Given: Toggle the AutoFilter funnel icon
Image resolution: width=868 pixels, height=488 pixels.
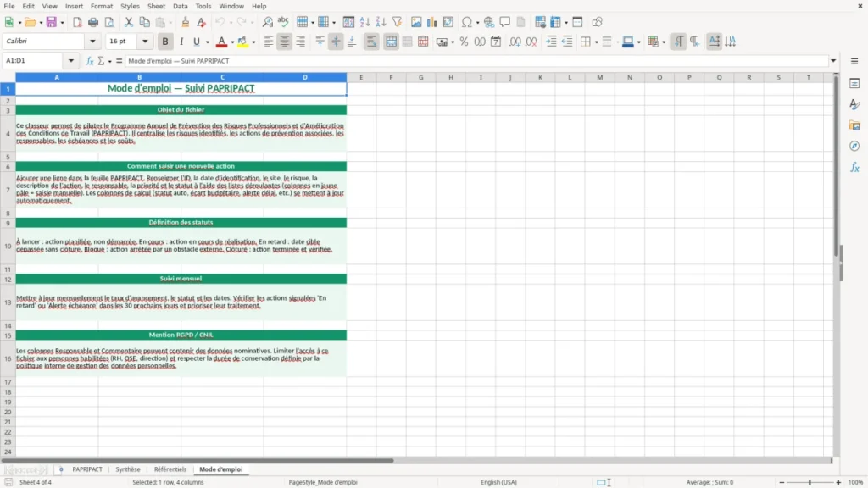Looking at the screenshot, I should point(397,22).
